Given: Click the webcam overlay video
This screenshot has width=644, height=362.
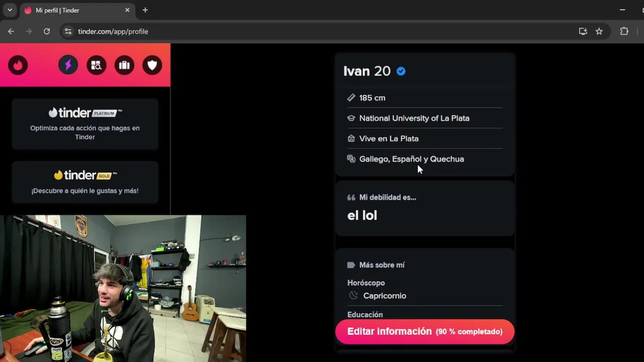Looking at the screenshot, I should 123,289.
